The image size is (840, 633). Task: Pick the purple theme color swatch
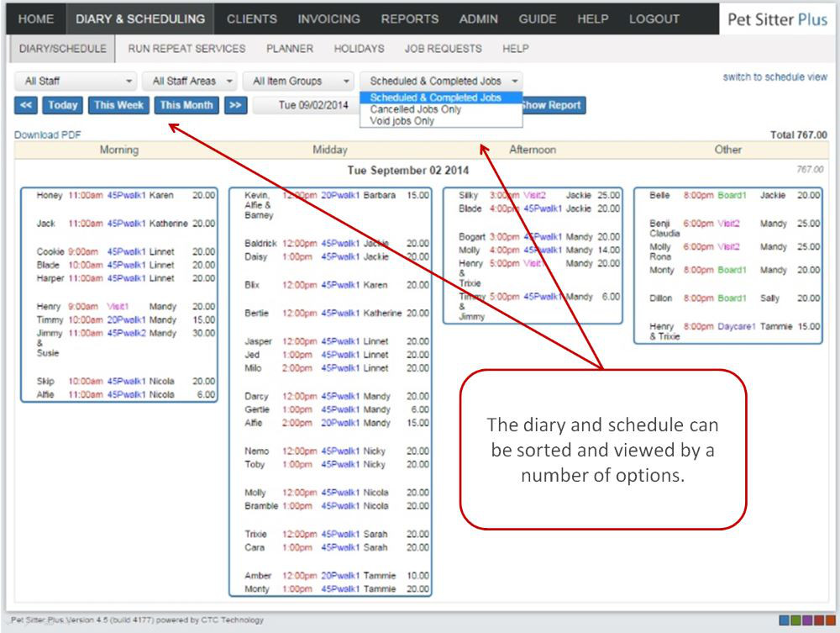[807, 620]
